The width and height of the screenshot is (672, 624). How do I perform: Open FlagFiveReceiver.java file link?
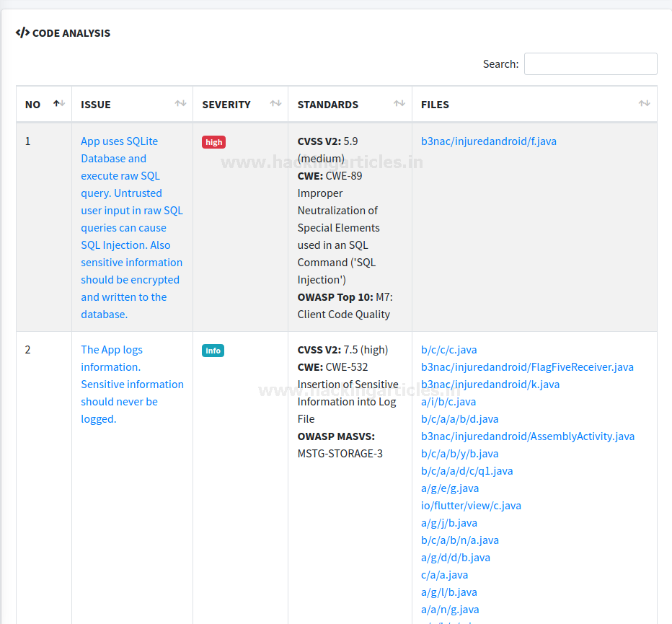tap(527, 367)
